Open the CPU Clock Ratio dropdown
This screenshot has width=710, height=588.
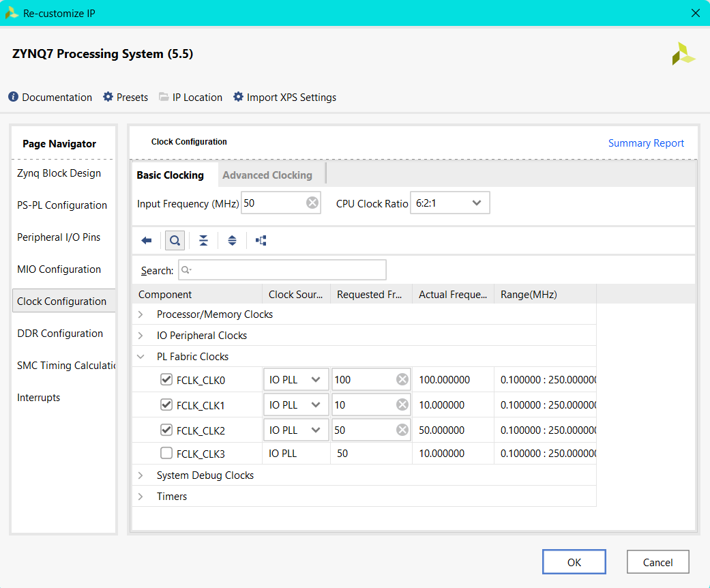(449, 203)
